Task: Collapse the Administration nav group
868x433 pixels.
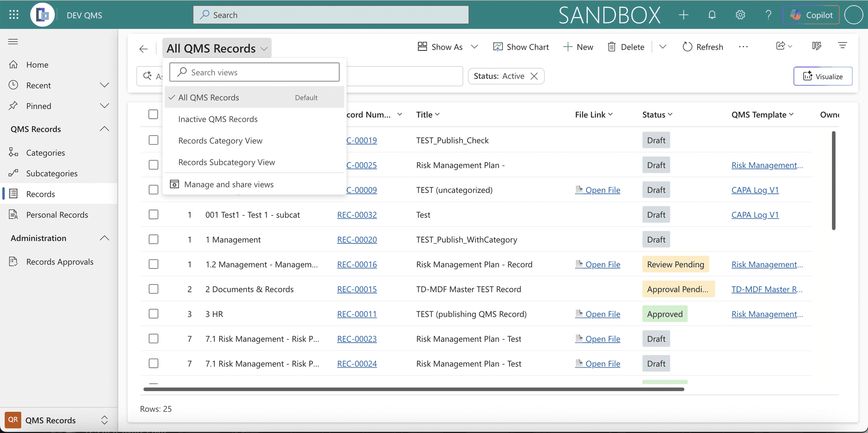Action: point(104,238)
